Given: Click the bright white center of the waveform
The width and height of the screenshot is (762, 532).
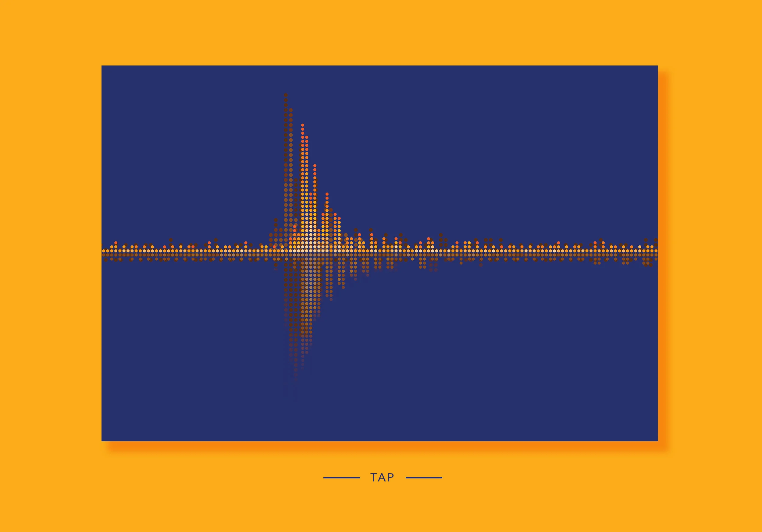Looking at the screenshot, I should tap(311, 247).
